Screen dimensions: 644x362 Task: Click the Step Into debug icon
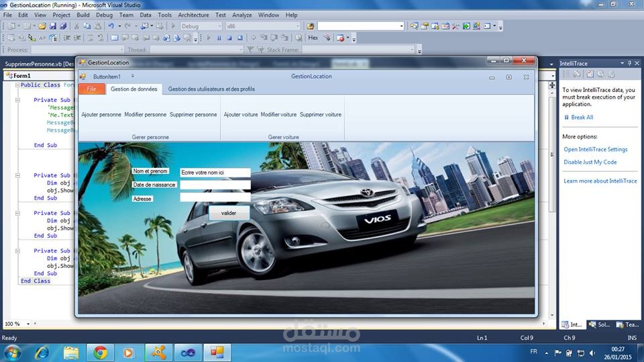click(264, 38)
